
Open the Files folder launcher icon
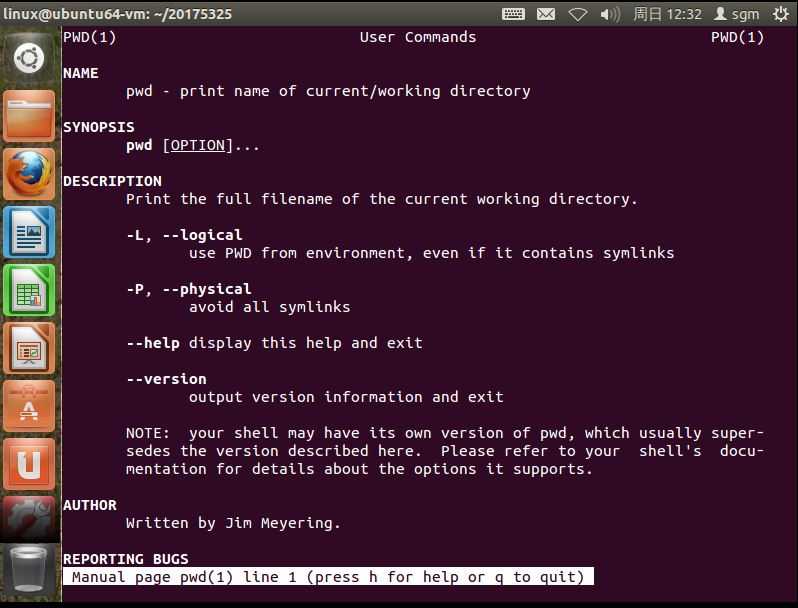coord(29,116)
